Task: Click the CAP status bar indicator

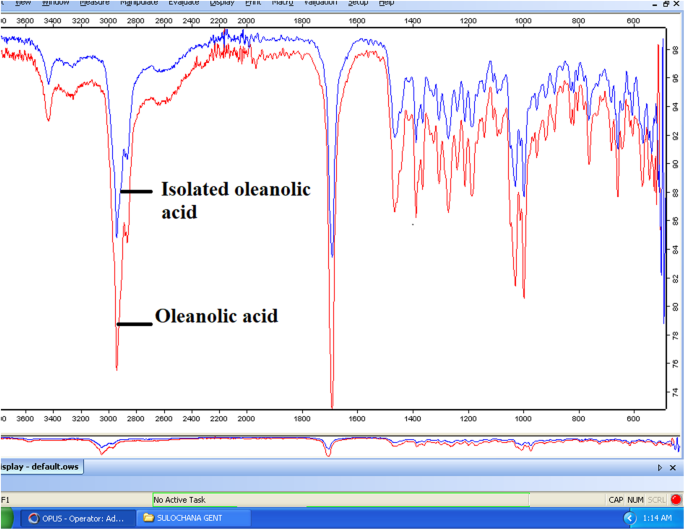Action: click(x=616, y=500)
